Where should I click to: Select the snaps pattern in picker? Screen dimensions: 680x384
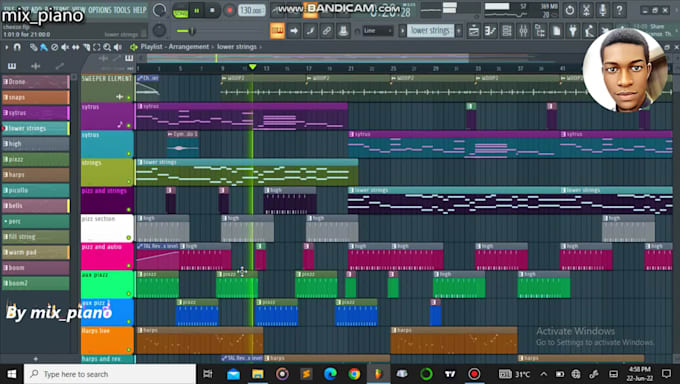[x=36, y=97]
